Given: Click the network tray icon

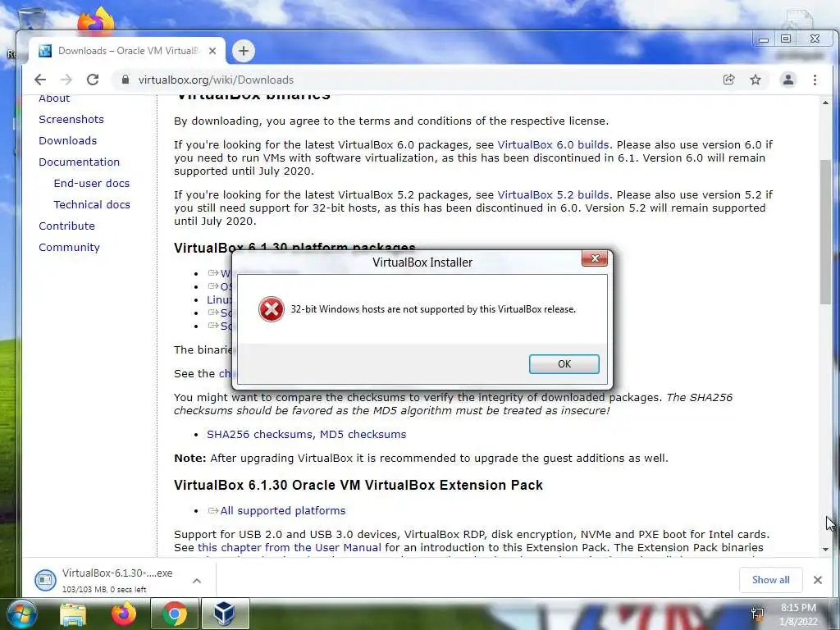Looking at the screenshot, I should coord(757,614).
